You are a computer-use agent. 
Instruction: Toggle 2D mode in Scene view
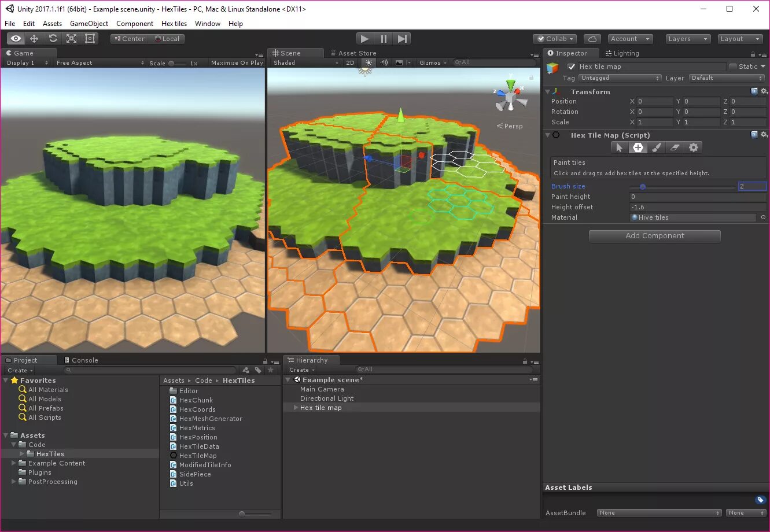coord(350,62)
